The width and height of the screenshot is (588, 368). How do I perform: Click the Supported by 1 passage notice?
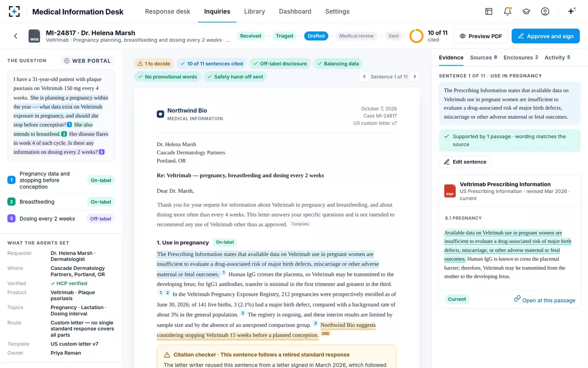click(x=510, y=140)
